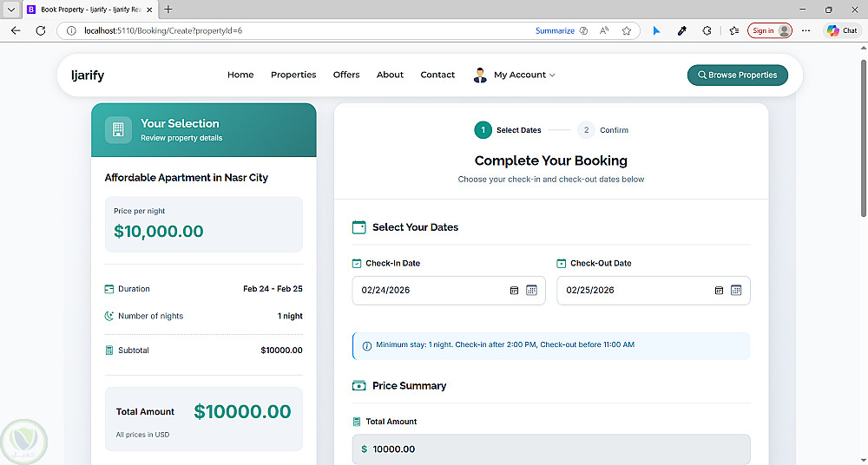
Task: Click the Number of nights moon icon
Action: point(109,316)
